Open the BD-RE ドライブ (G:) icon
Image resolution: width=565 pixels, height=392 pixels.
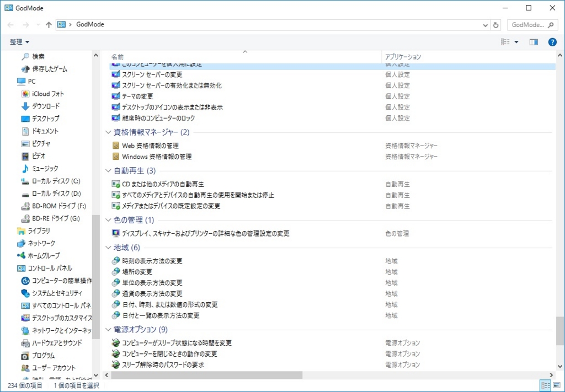click(25, 218)
